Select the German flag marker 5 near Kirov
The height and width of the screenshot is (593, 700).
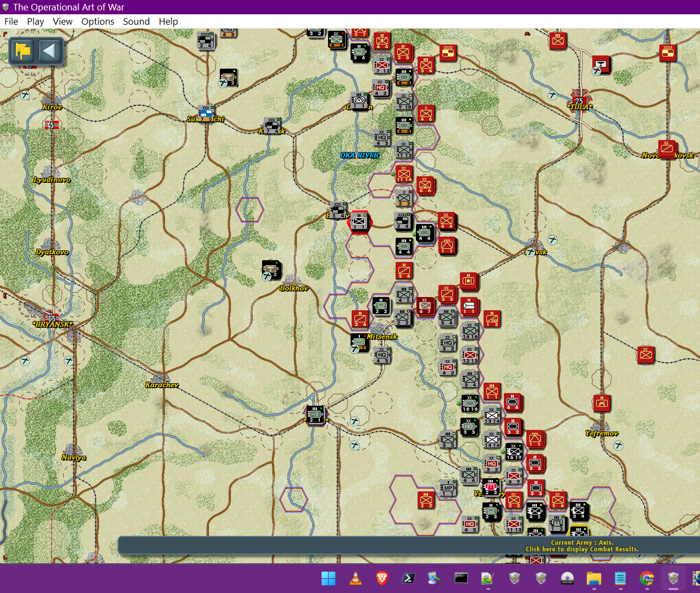pyautogui.click(x=52, y=125)
